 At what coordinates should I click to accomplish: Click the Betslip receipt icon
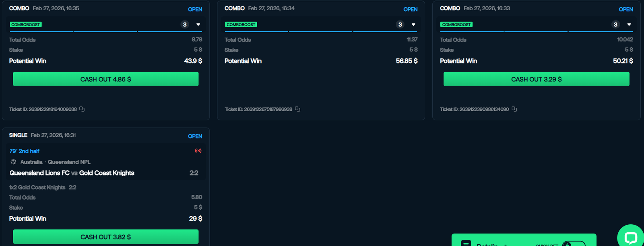pyautogui.click(x=466, y=243)
